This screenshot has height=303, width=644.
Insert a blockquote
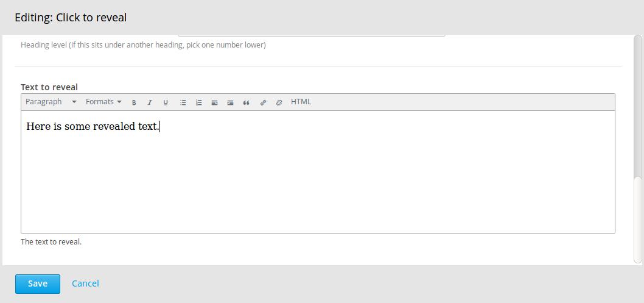click(x=246, y=102)
